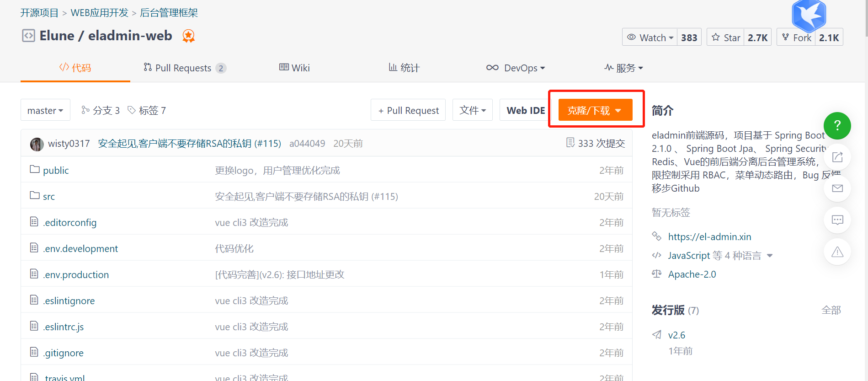Screen dimensions: 868x381
Task: Click the orange recommended badge icon
Action: 188,36
